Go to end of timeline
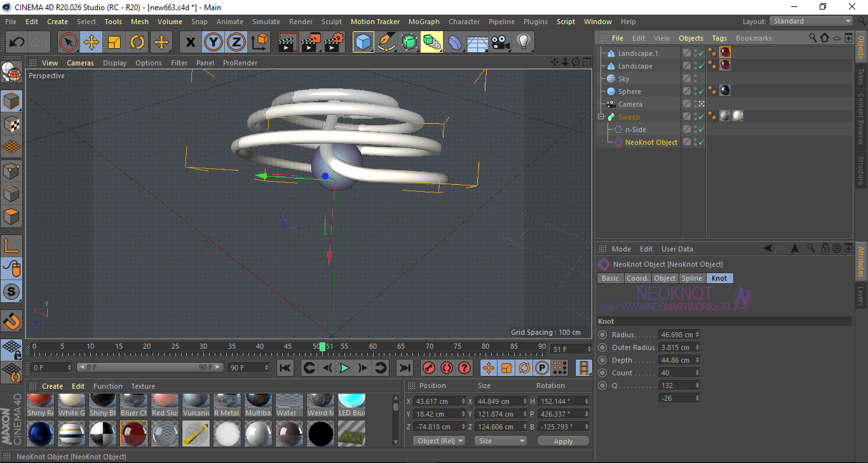Image resolution: width=868 pixels, height=463 pixels. pyautogui.click(x=404, y=368)
